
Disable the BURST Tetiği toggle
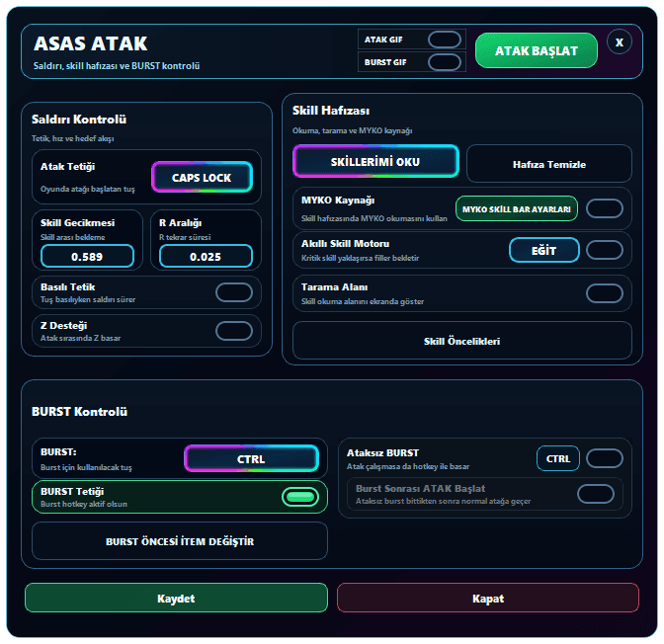(300, 497)
